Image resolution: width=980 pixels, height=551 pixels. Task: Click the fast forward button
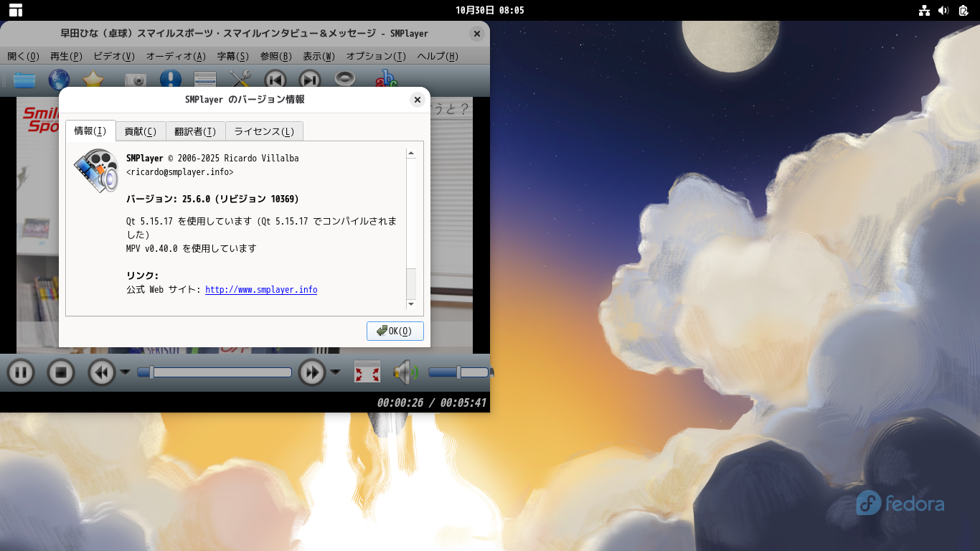point(312,372)
